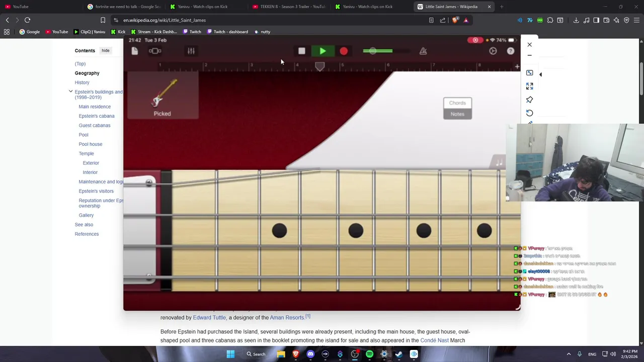Viewport: 644px width, 362px height.
Task: Open the scale notes icon on the bass
Action: [x=499, y=162]
